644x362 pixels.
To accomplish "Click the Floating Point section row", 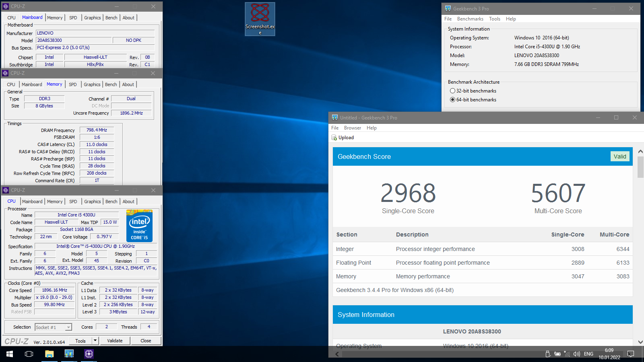I will [x=483, y=263].
